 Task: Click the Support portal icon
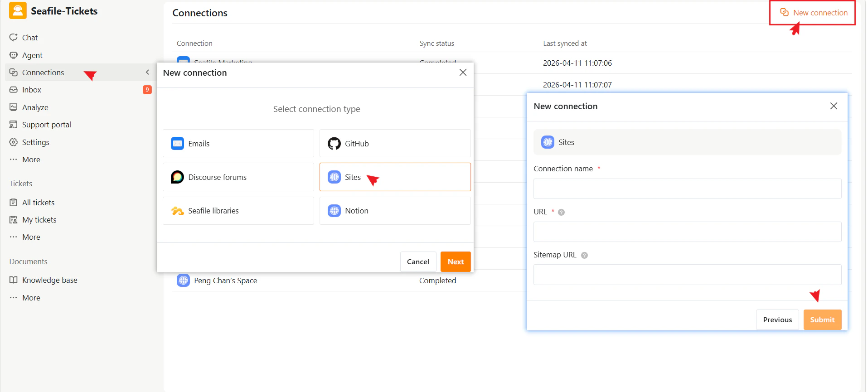[x=14, y=125]
